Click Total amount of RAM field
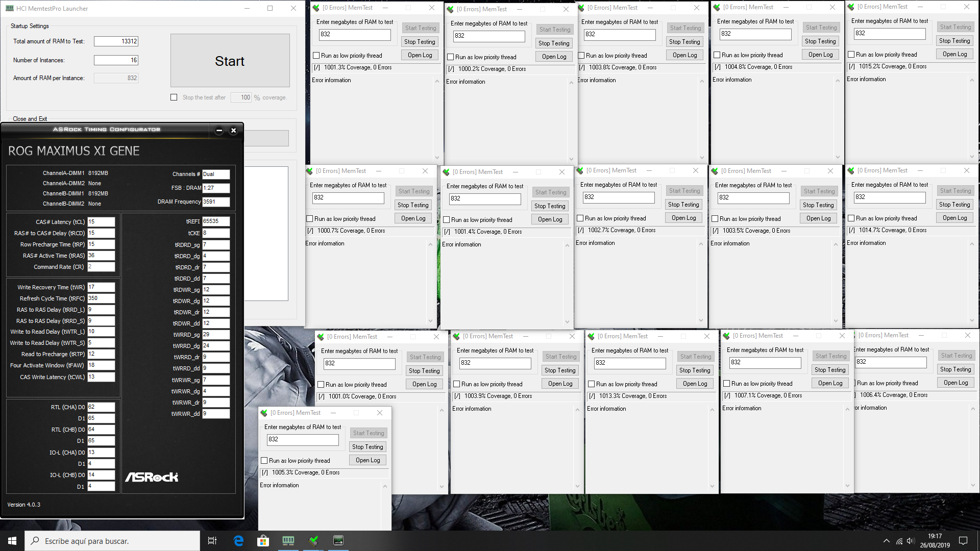This screenshot has width=980, height=551. tap(116, 41)
